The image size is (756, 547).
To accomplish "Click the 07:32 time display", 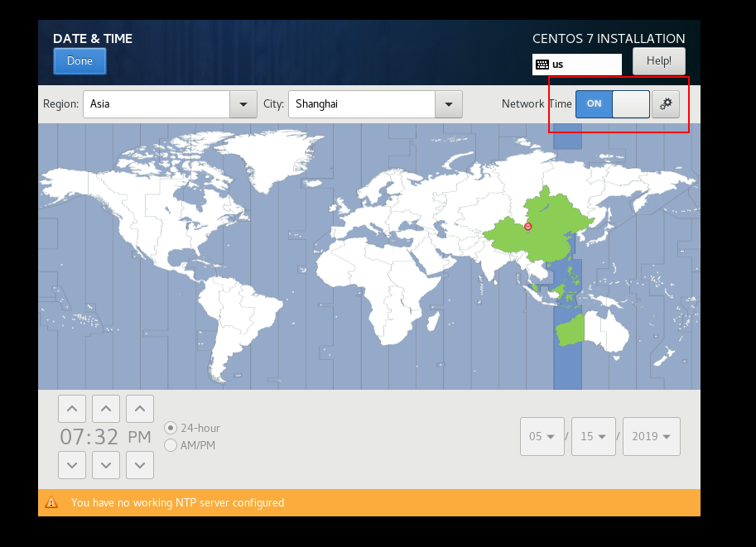I will click(89, 437).
